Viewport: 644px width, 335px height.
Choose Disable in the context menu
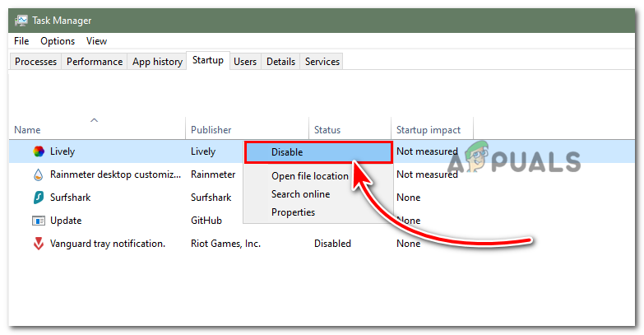coord(318,152)
